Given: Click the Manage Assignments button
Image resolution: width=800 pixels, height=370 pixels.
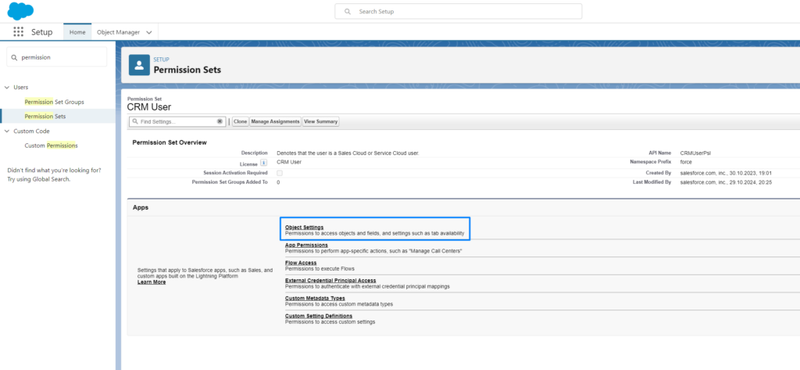Looking at the screenshot, I should (275, 121).
